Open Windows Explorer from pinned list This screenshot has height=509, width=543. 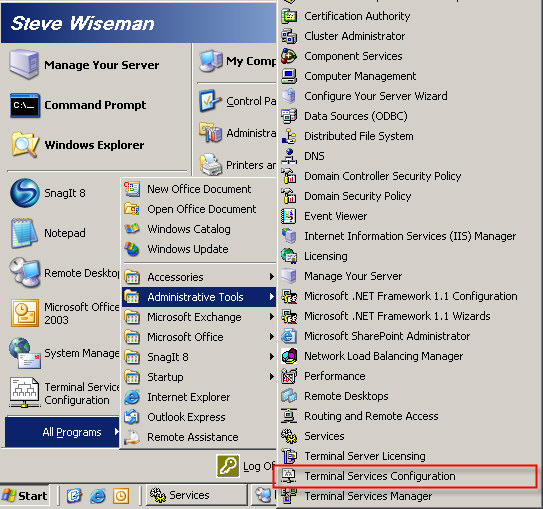78,145
